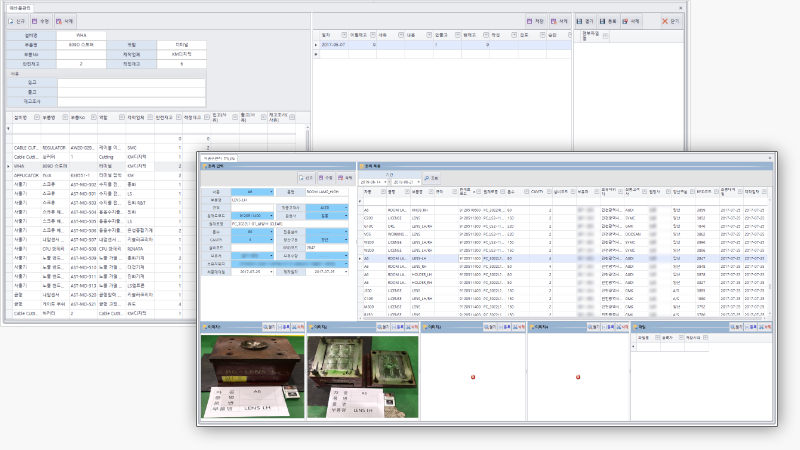This screenshot has height=450, width=800.
Task: Open the 부품명 column filter in parts grid
Action: point(65,117)
